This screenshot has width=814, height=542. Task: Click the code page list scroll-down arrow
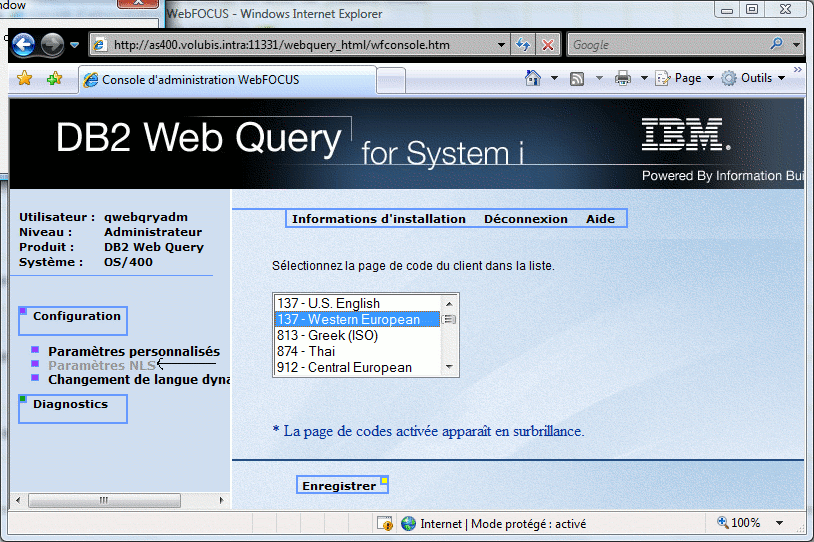(x=449, y=367)
